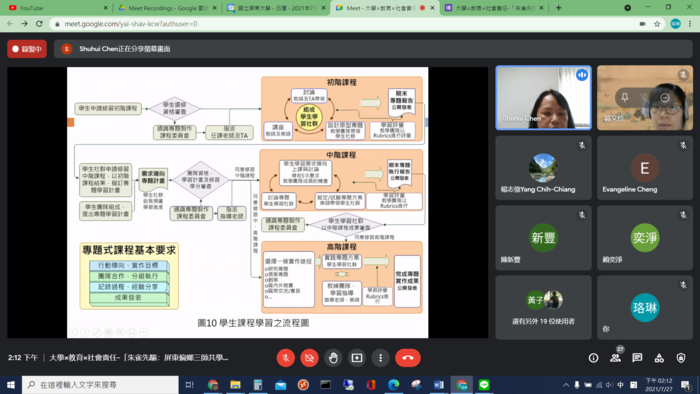Open the command prompt taskbar icon

(325, 384)
